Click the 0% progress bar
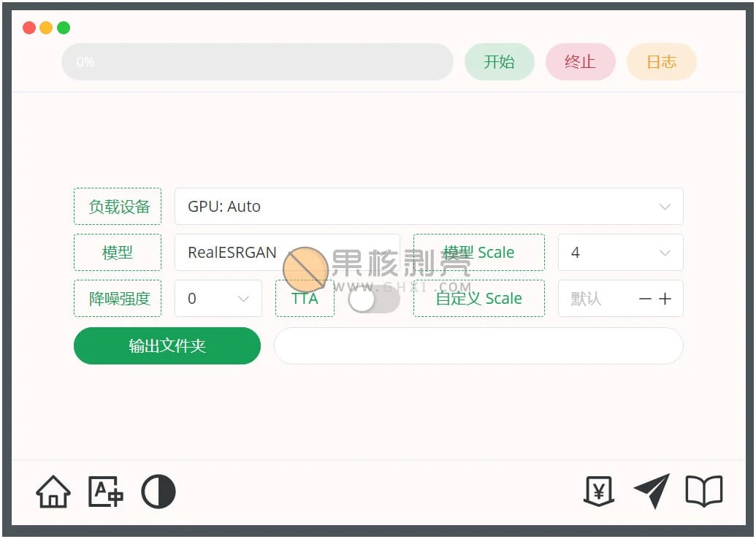This screenshot has height=539, width=756. [x=257, y=62]
